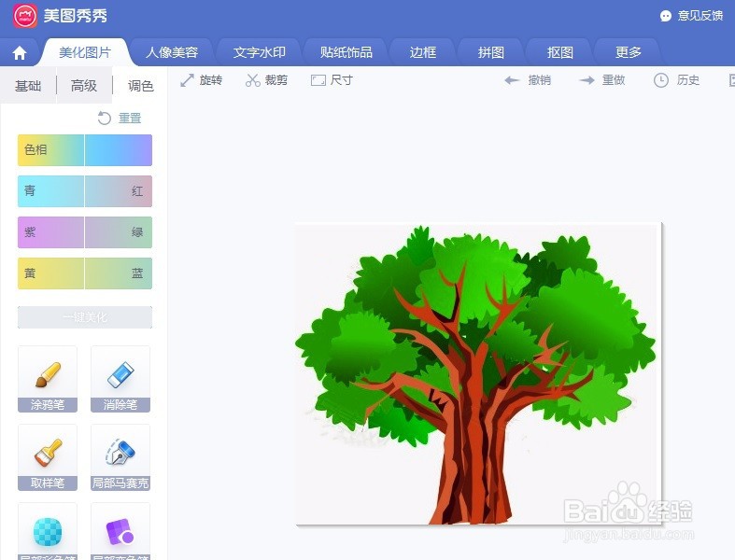Screen dimensions: 735x560
Task: Click the 一键美化 button
Action: (85, 317)
